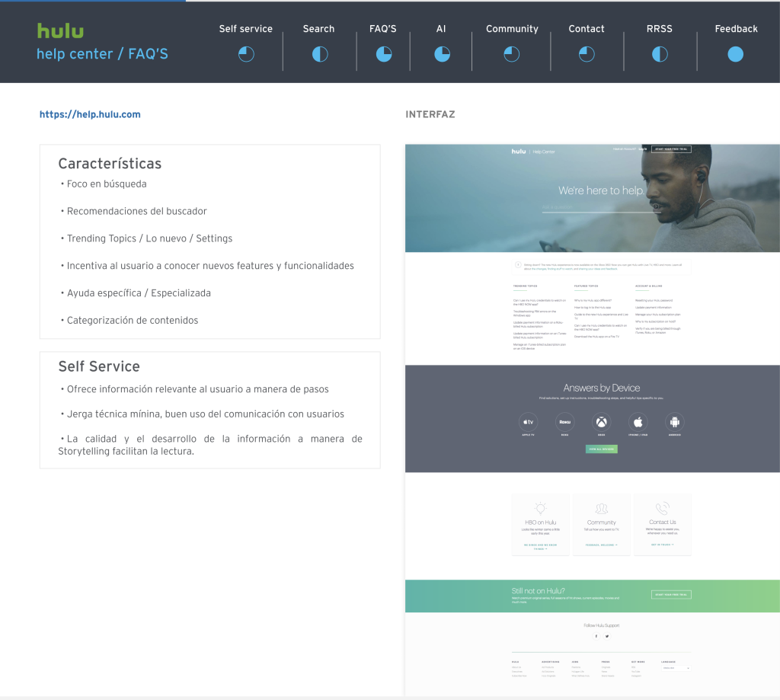Click the Contact Us card

[x=662, y=525]
